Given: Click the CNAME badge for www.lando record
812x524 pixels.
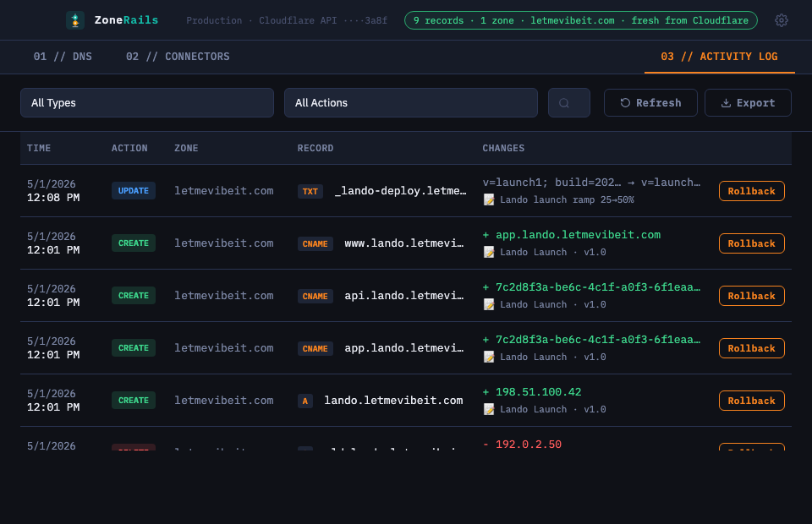Looking at the screenshot, I should pyautogui.click(x=315, y=243).
